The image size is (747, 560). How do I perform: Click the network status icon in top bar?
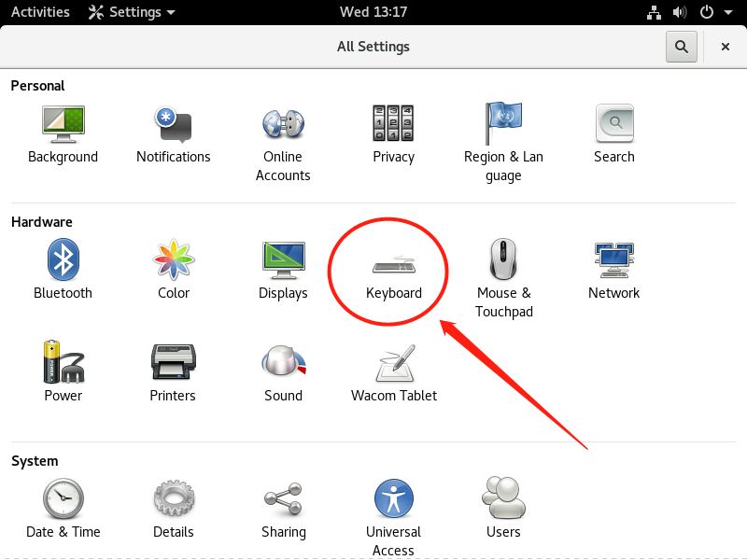coord(654,12)
